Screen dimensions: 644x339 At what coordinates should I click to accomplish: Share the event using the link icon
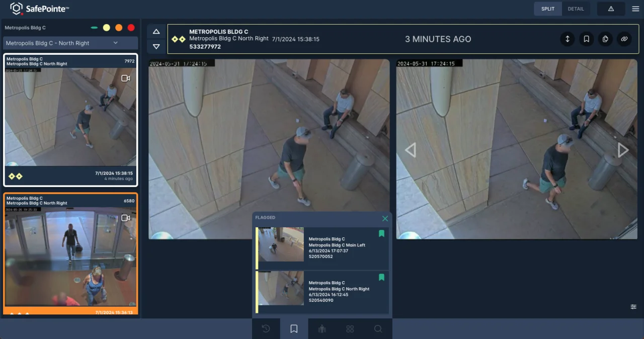click(x=624, y=39)
